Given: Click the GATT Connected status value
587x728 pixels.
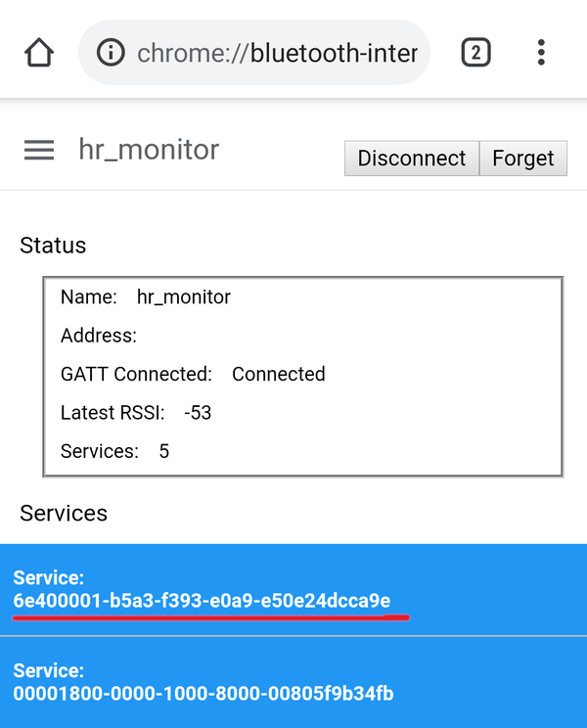Looking at the screenshot, I should click(279, 374).
